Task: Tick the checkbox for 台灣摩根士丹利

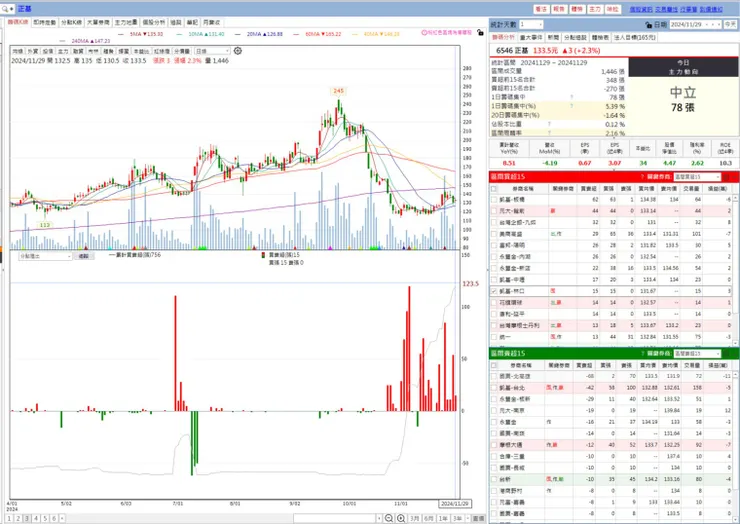Action: (x=494, y=326)
